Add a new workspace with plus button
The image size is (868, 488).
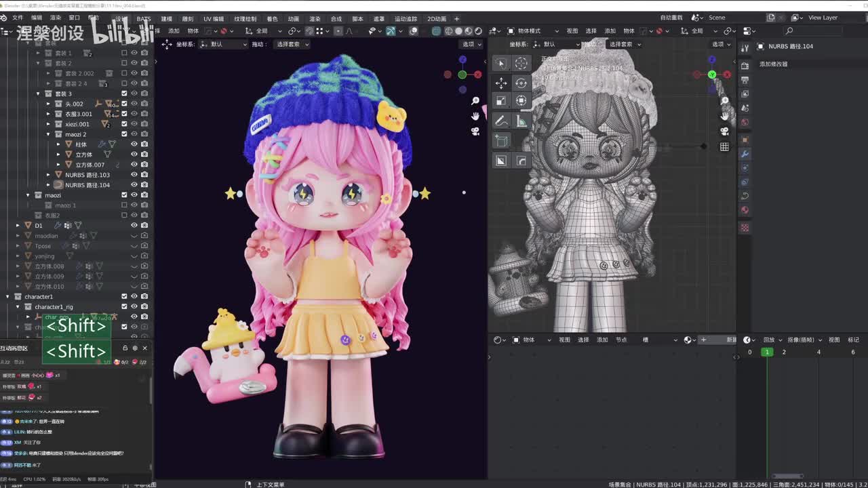456,19
